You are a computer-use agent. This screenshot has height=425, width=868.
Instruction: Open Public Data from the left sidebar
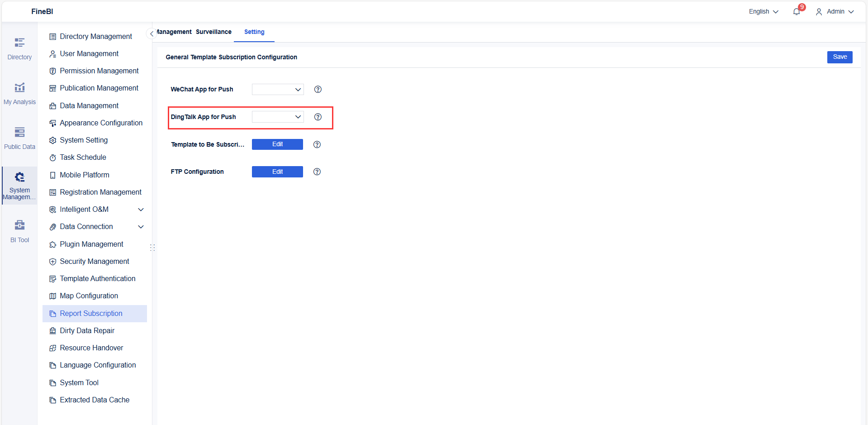19,137
